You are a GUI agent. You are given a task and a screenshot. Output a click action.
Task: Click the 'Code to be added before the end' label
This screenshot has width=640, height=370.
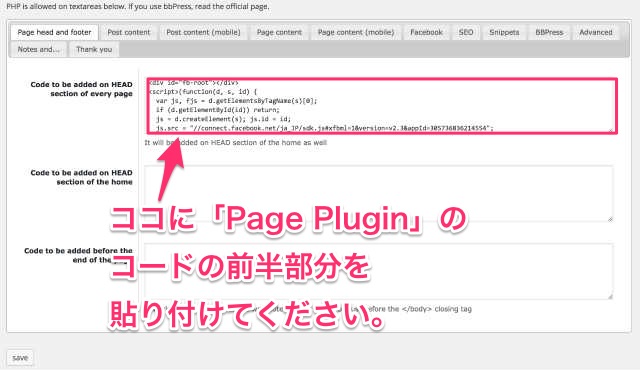point(78,255)
